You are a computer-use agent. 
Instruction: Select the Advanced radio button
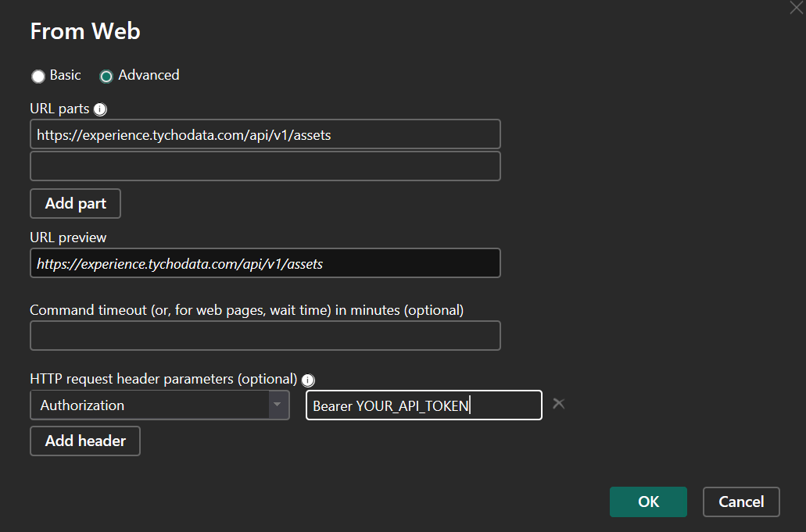[x=106, y=76]
